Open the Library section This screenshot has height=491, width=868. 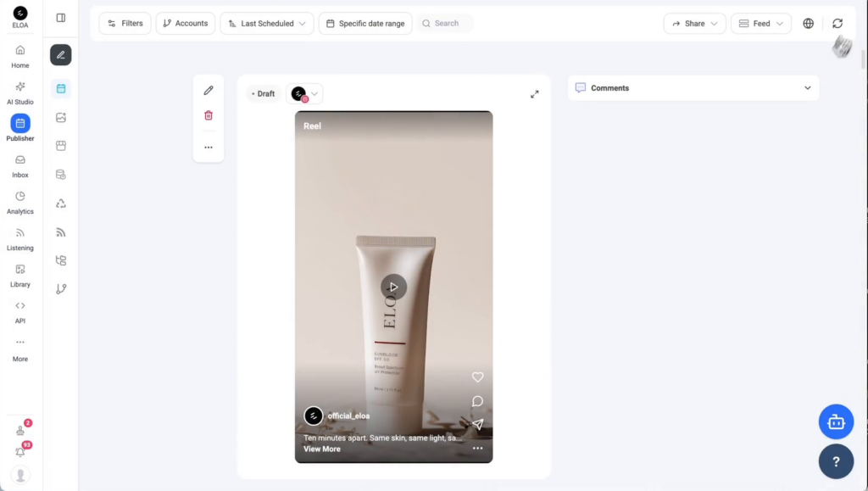coord(20,276)
